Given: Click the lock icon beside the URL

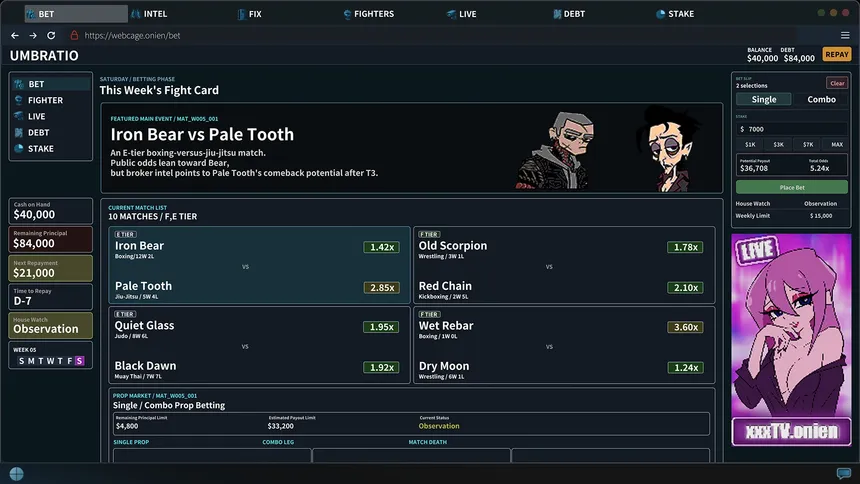Looking at the screenshot, I should tap(74, 35).
